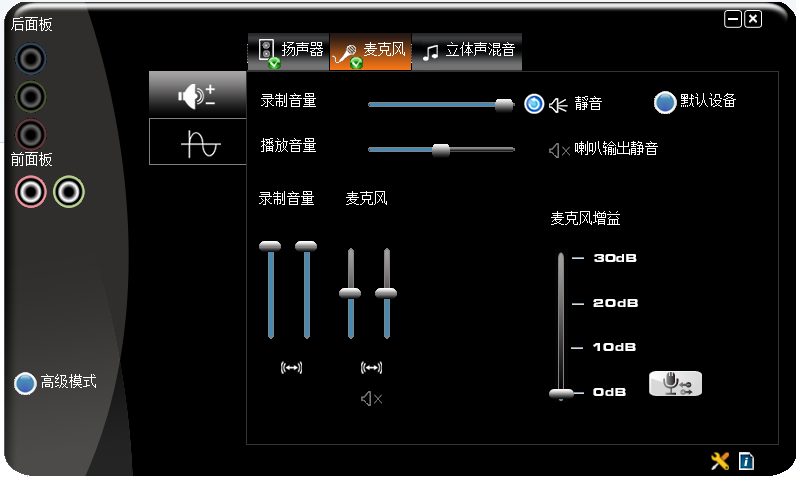Enable 默认设备 radio button
This screenshot has width=796, height=477.
pos(665,103)
